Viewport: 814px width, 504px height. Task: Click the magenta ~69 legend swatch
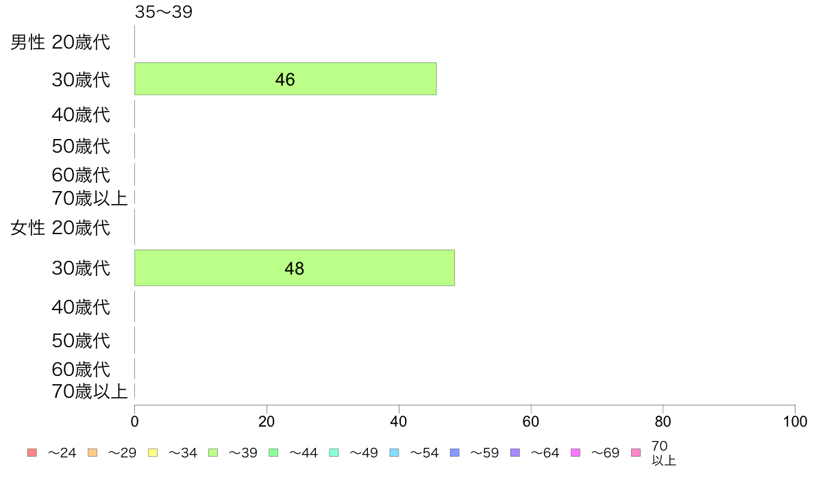(575, 453)
